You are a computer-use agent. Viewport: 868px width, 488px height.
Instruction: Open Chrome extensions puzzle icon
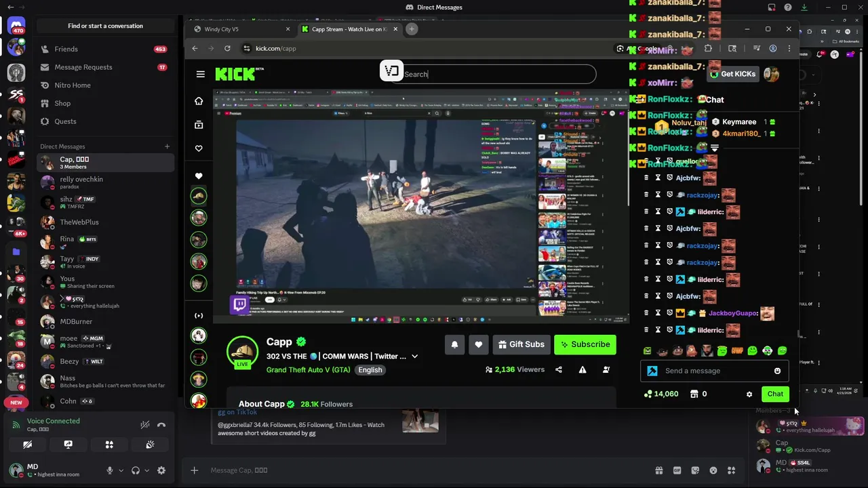pyautogui.click(x=709, y=48)
